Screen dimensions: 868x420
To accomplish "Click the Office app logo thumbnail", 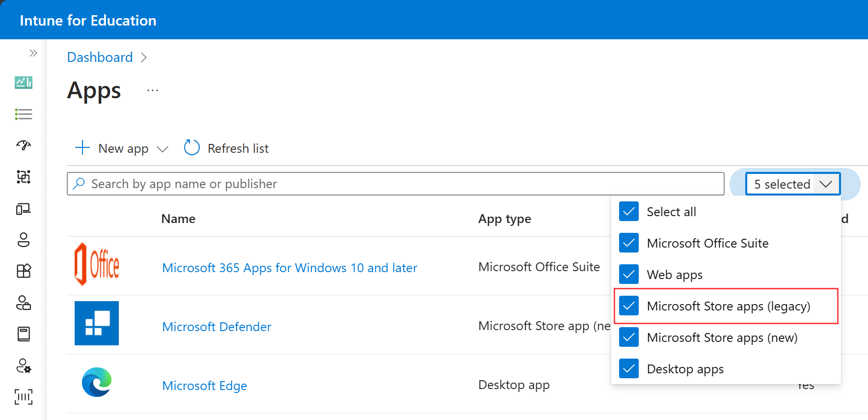I will [97, 264].
